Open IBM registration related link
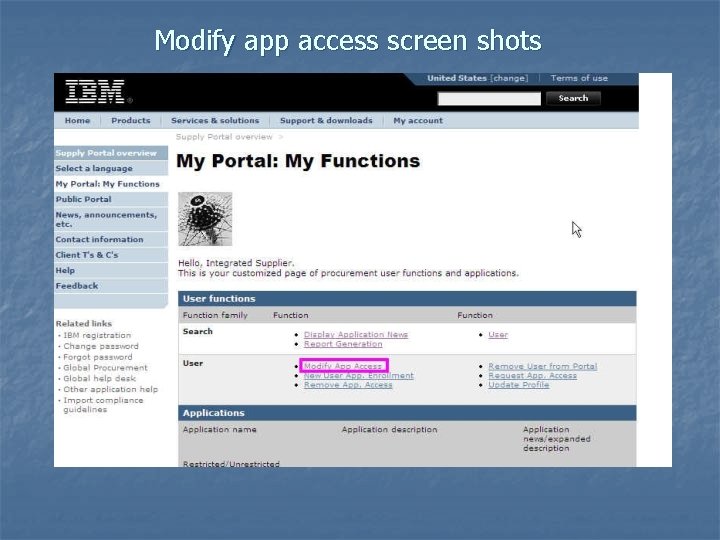 pyautogui.click(x=97, y=335)
